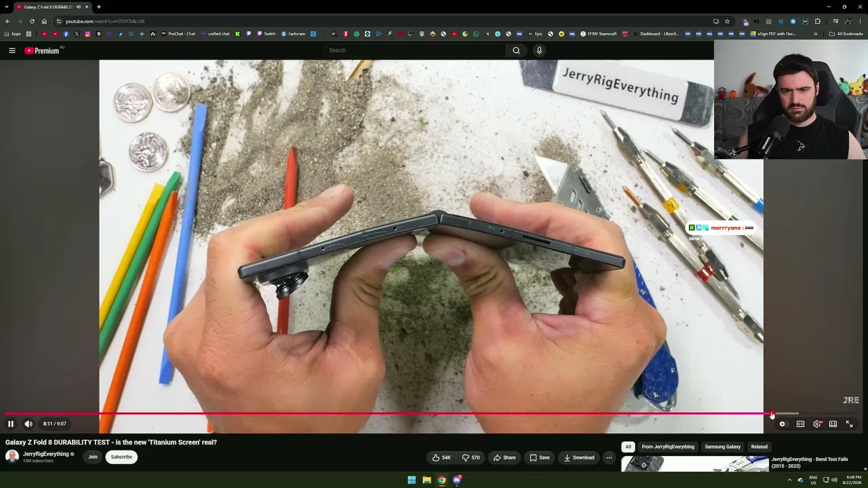The height and width of the screenshot is (488, 868).
Task: Like the video with 54K thumbs up
Action: coord(441,457)
